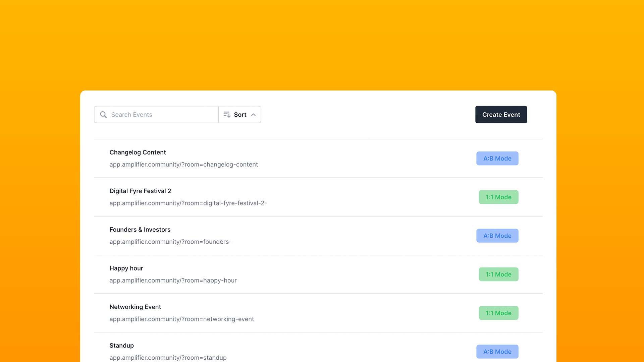Select the Founders & Investors event name

pos(140,230)
